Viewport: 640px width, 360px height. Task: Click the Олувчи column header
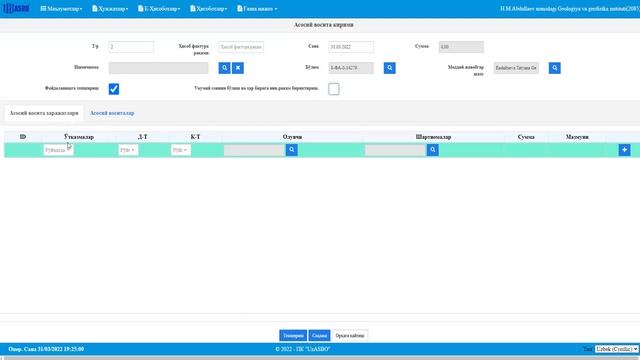292,137
